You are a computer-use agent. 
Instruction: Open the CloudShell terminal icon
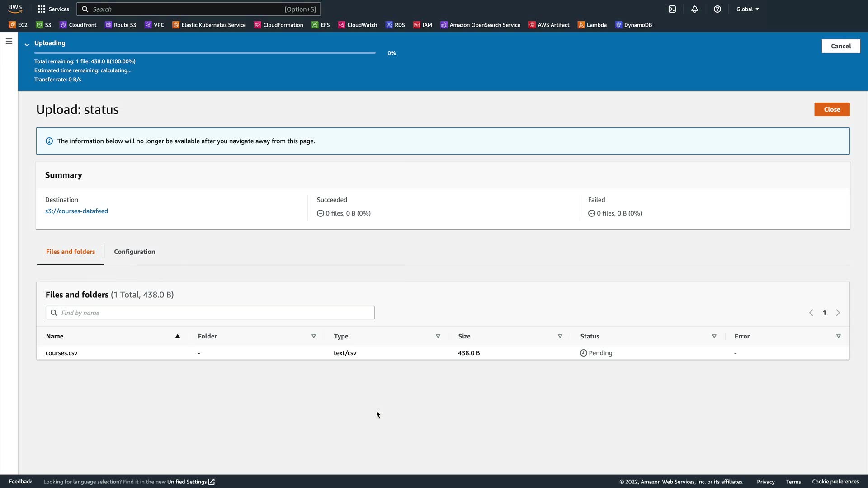[672, 9]
